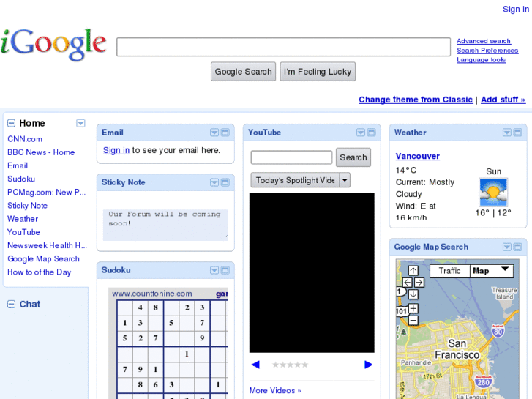The height and width of the screenshot is (399, 532).
Task: Select Email in the sidebar
Action: (x=18, y=165)
